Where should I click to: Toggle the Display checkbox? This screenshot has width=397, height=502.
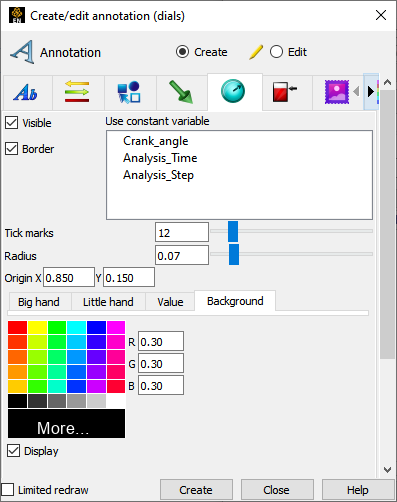(13, 451)
